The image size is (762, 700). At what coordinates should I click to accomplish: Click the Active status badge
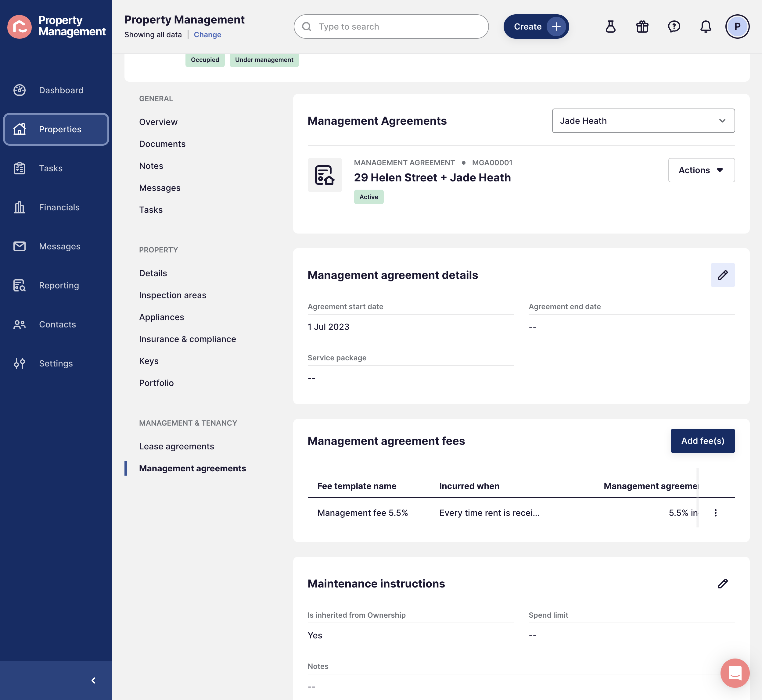coord(369,197)
